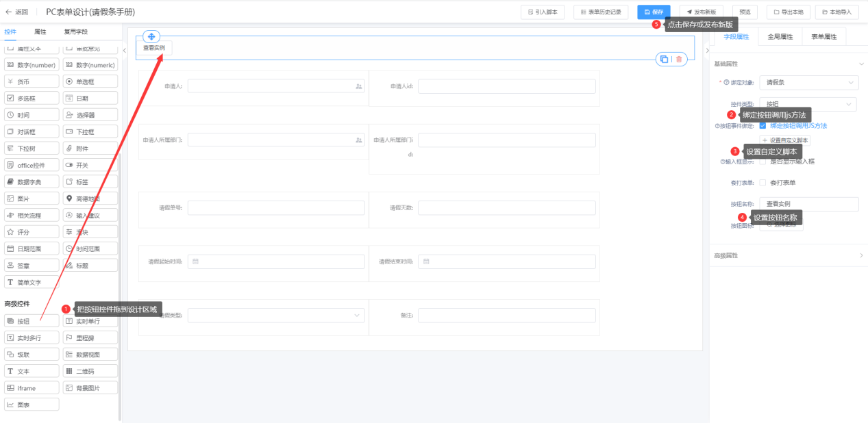868x423 pixels.
Task: Select the 数字(numeric) control
Action: (x=90, y=64)
